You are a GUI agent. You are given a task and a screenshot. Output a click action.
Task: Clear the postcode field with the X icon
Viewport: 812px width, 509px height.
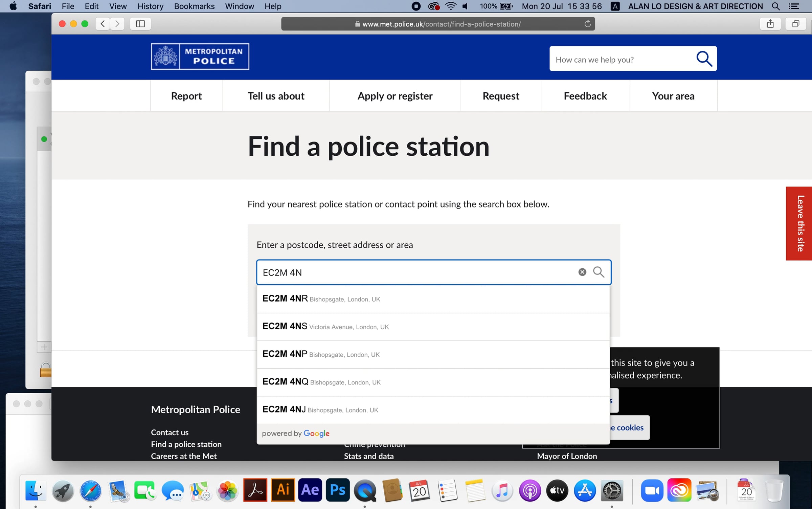tap(582, 272)
